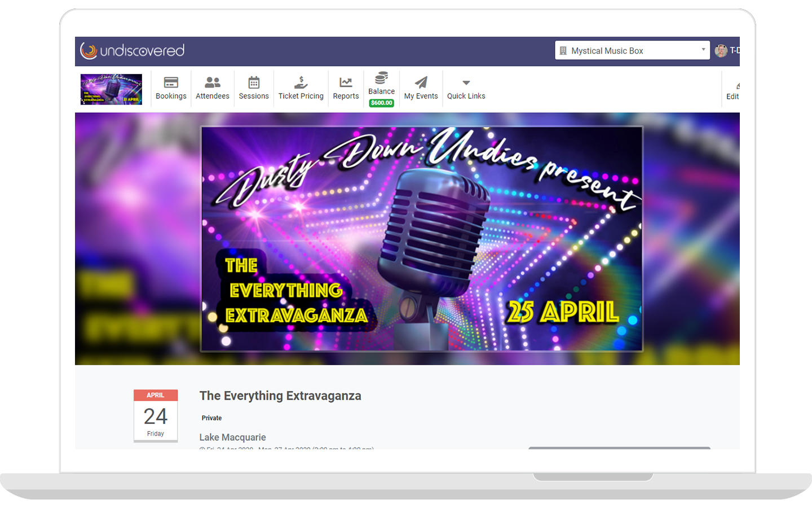Open the Mystical Music Box organisation dropdown
The height and width of the screenshot is (508, 812).
tap(632, 50)
